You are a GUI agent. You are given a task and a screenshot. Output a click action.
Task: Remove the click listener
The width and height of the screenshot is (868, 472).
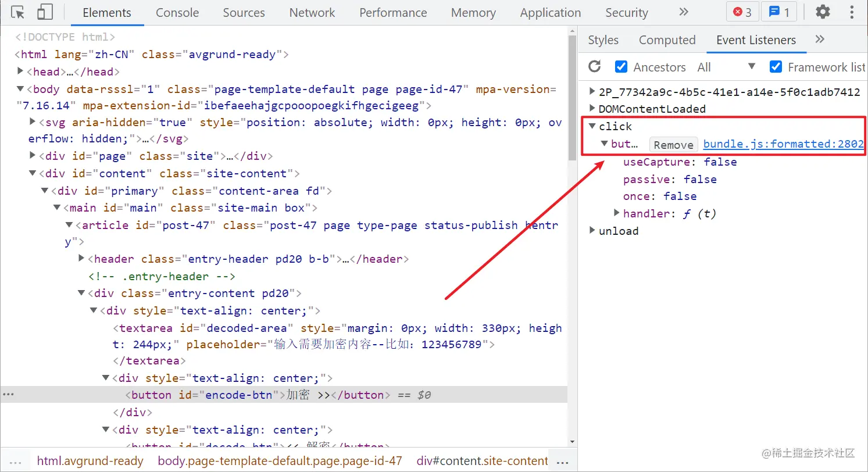coord(673,145)
